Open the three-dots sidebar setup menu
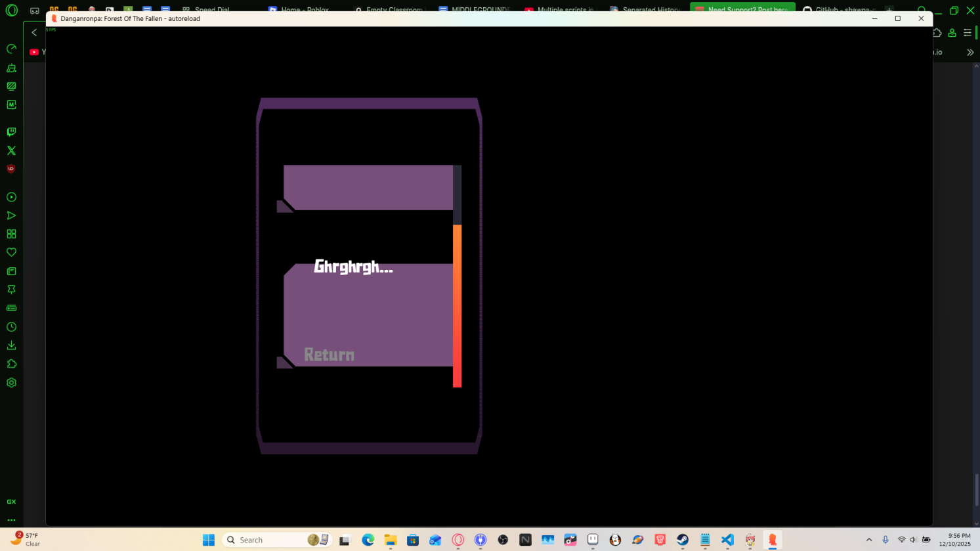 [x=11, y=520]
